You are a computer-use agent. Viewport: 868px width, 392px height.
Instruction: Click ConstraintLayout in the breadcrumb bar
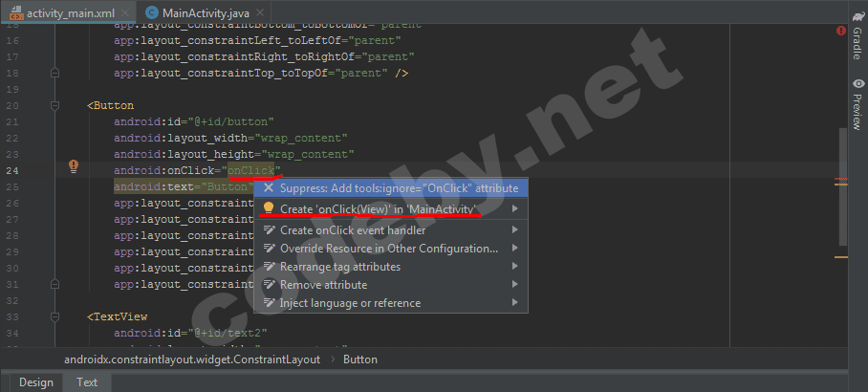[192, 359]
